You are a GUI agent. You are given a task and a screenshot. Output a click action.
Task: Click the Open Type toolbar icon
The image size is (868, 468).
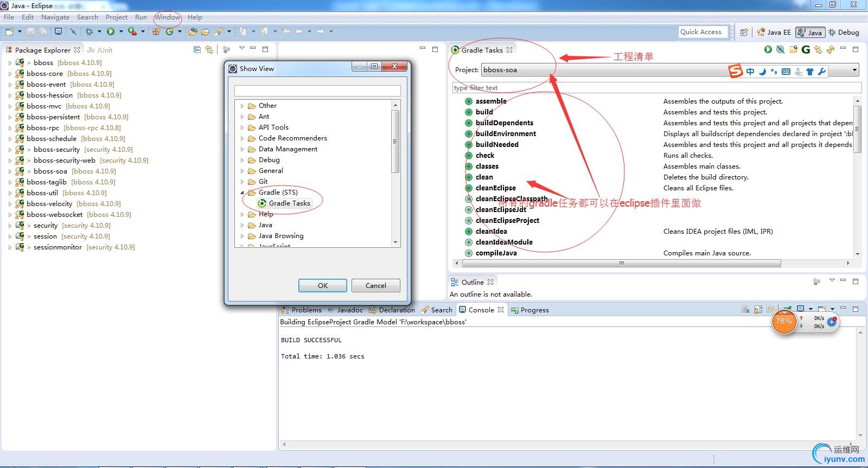click(193, 31)
